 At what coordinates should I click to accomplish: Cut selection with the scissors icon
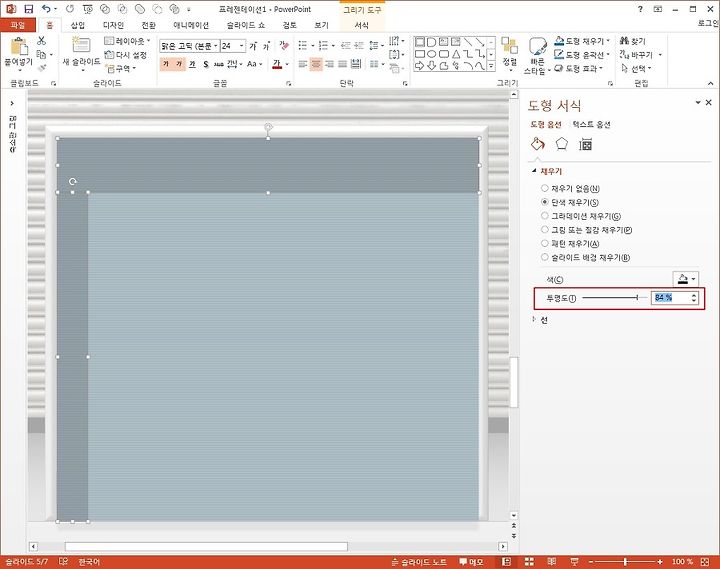pos(41,41)
